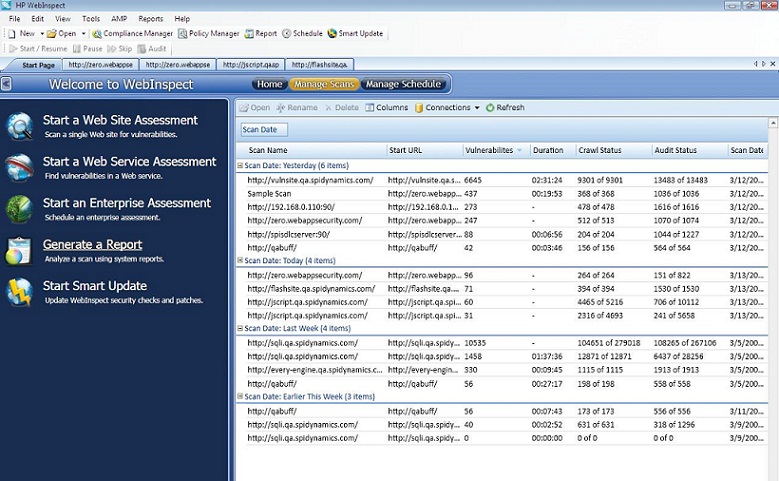Collapse the Scan Date: Last Week group
Image resolution: width=779 pixels, height=481 pixels.
pos(240,328)
